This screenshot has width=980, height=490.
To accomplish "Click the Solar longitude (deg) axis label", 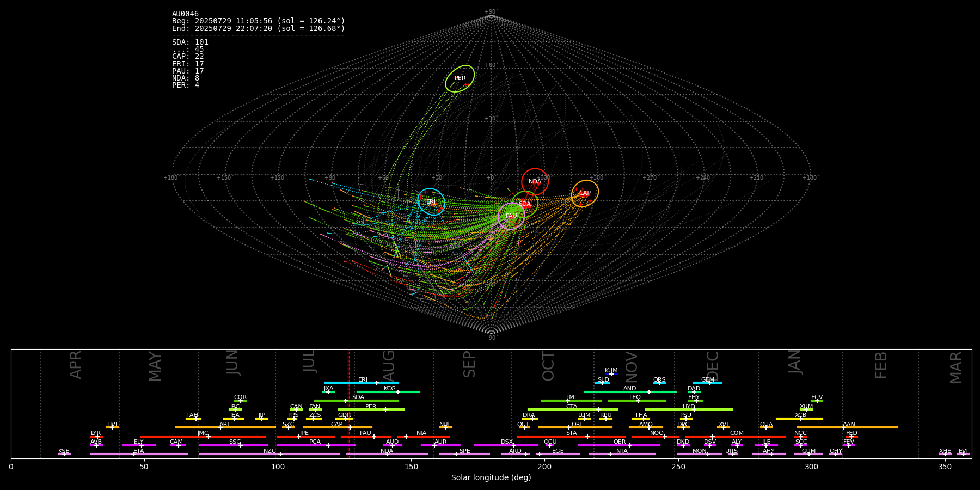I will tap(491, 477).
